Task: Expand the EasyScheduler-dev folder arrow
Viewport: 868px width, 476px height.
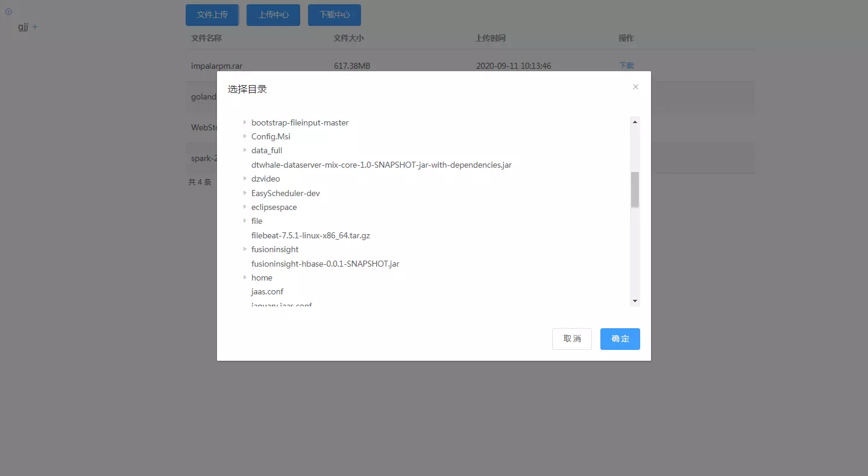Action: coord(245,193)
